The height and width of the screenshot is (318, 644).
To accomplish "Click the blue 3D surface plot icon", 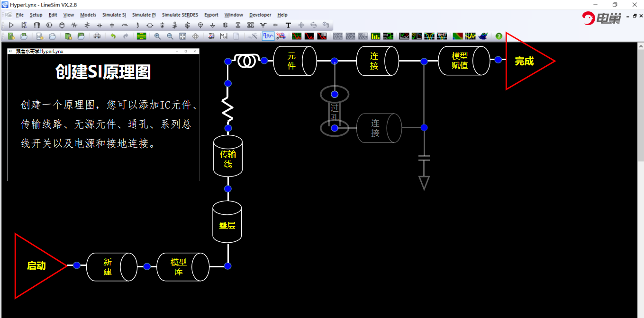I will (x=483, y=36).
